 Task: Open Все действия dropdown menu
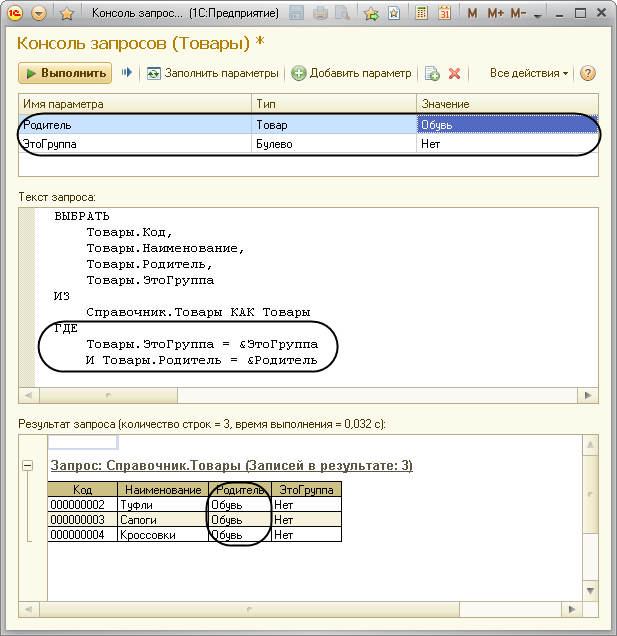tap(529, 73)
